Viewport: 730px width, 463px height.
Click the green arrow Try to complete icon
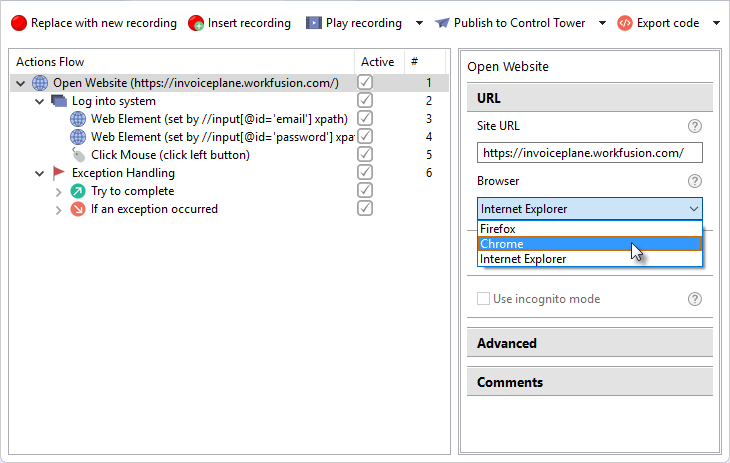point(78,191)
